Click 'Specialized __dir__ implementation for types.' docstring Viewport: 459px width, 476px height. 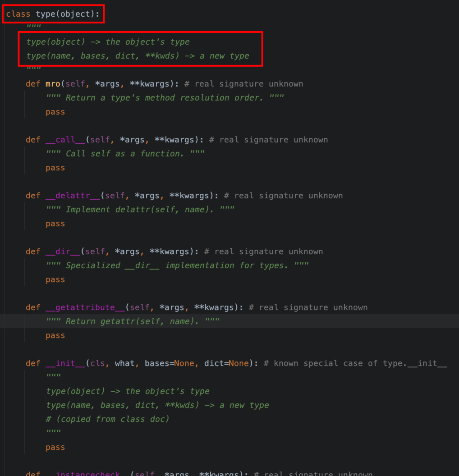tap(177, 265)
